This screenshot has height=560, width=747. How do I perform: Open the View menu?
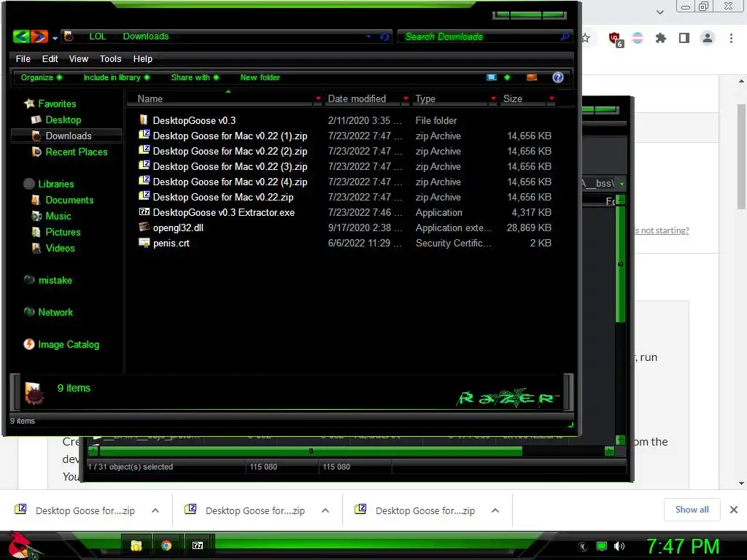click(79, 58)
